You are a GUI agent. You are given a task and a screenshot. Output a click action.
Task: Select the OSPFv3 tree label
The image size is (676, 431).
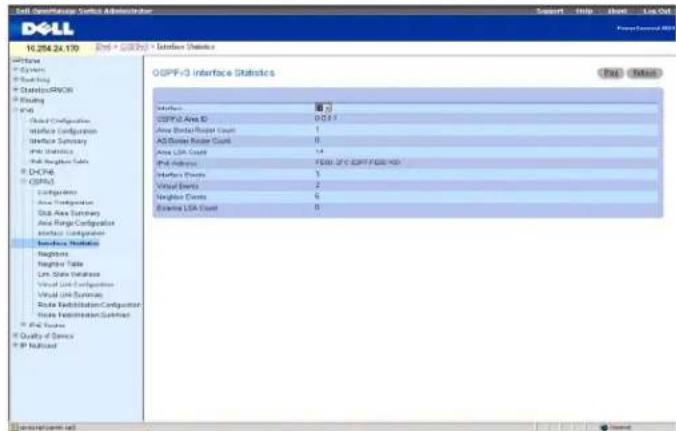coord(41,181)
